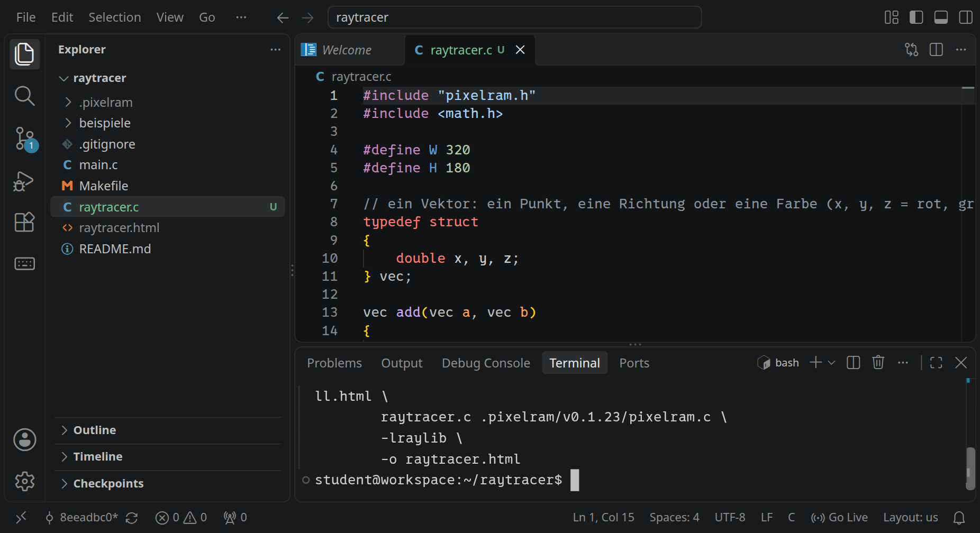Open remote window indicator in status bar

pos(21,517)
